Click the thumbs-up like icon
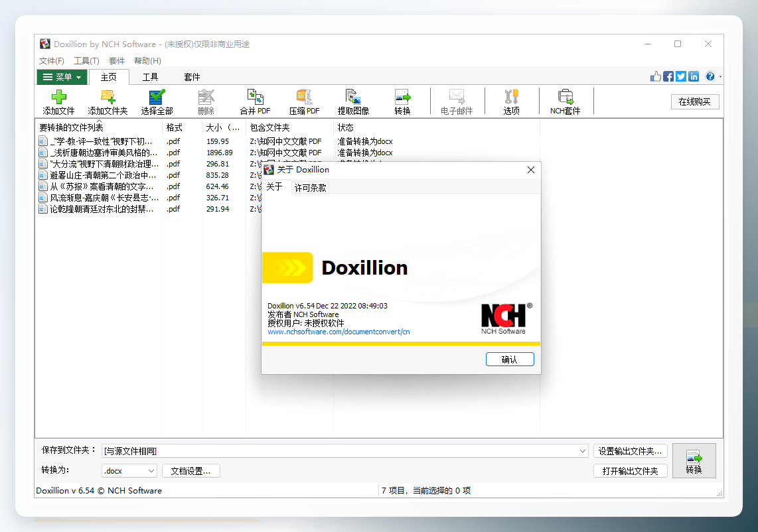Image resolution: width=758 pixels, height=532 pixels. pos(656,76)
